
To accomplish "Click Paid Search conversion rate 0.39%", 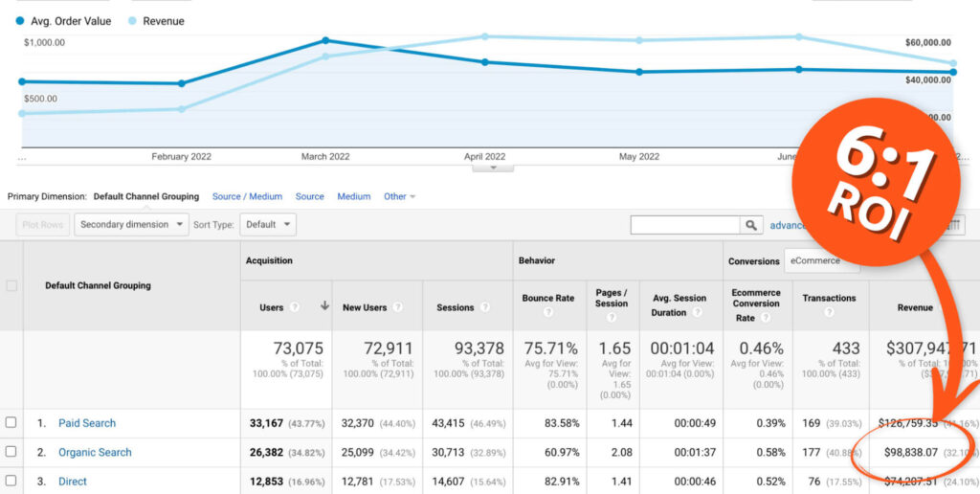I will pyautogui.click(x=770, y=423).
